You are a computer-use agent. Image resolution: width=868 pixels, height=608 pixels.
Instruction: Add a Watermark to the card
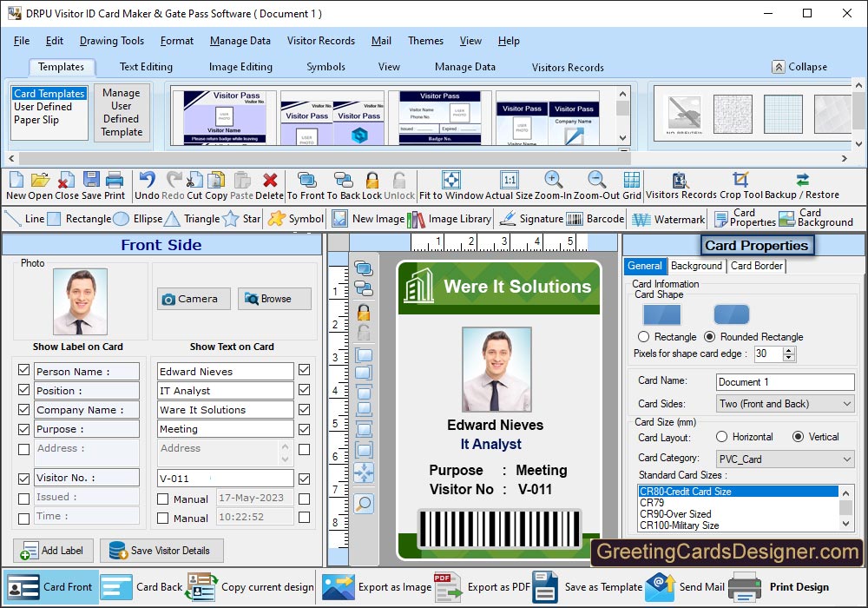668,219
